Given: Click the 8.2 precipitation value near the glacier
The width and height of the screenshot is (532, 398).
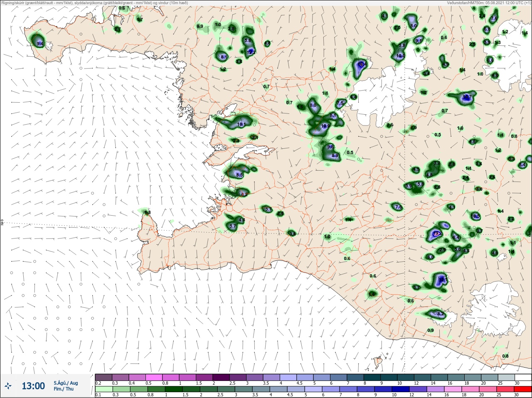Looking at the screenshot, I should [x=441, y=314].
